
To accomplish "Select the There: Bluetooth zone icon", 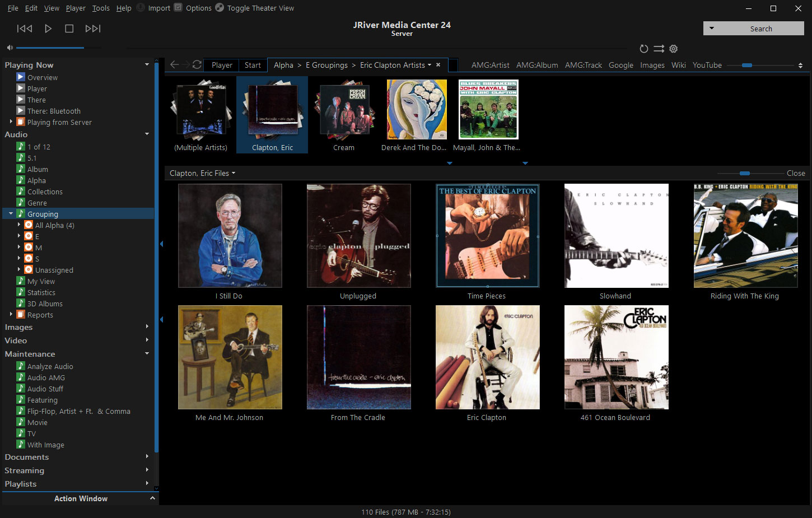I will click(21, 110).
